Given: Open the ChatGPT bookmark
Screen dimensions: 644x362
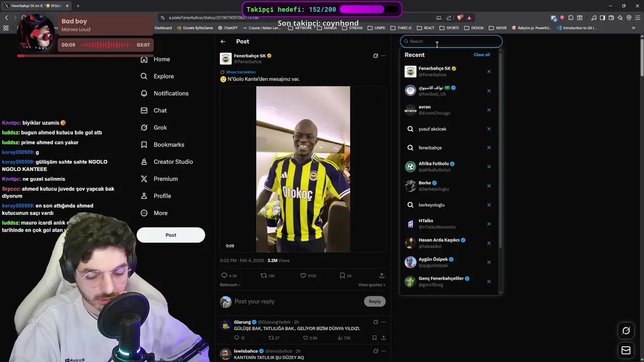Looking at the screenshot, I should pos(228,28).
